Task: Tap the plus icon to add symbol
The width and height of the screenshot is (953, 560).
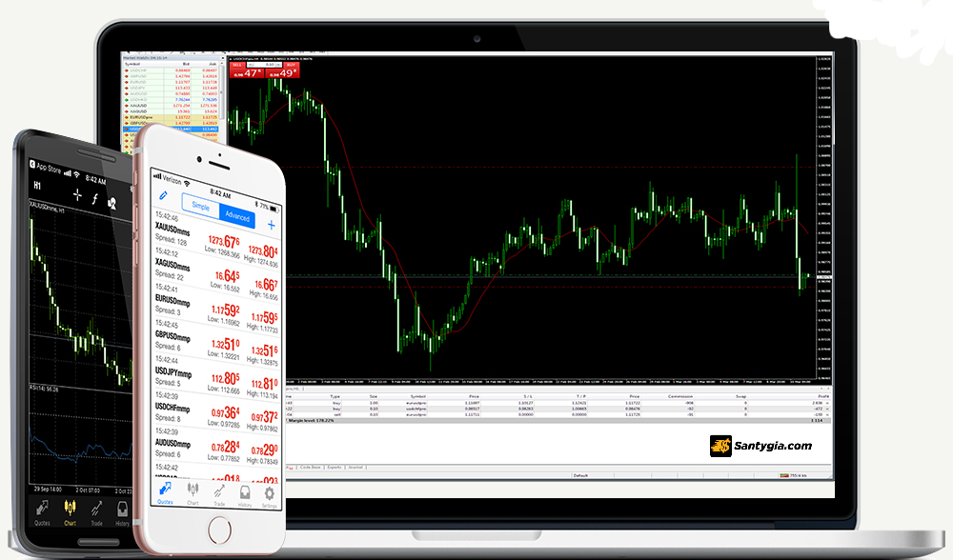Action: [272, 225]
